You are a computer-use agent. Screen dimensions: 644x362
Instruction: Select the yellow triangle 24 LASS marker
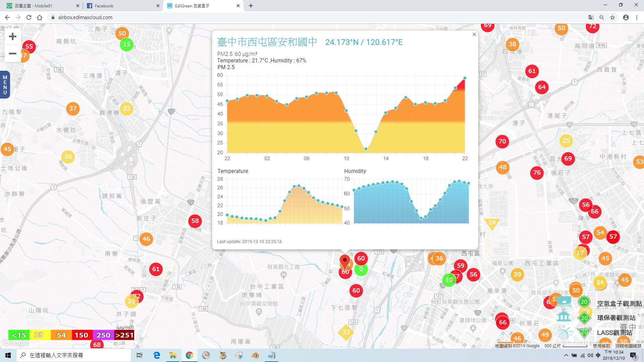[492, 224]
